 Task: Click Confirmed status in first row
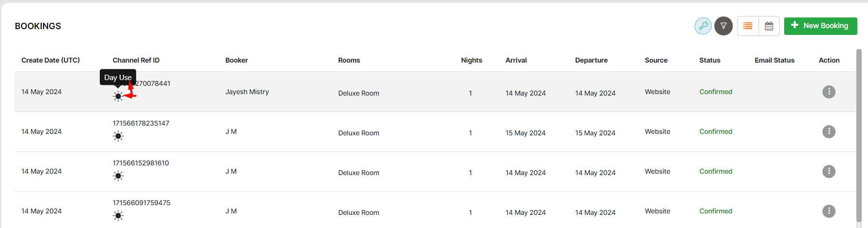(715, 92)
